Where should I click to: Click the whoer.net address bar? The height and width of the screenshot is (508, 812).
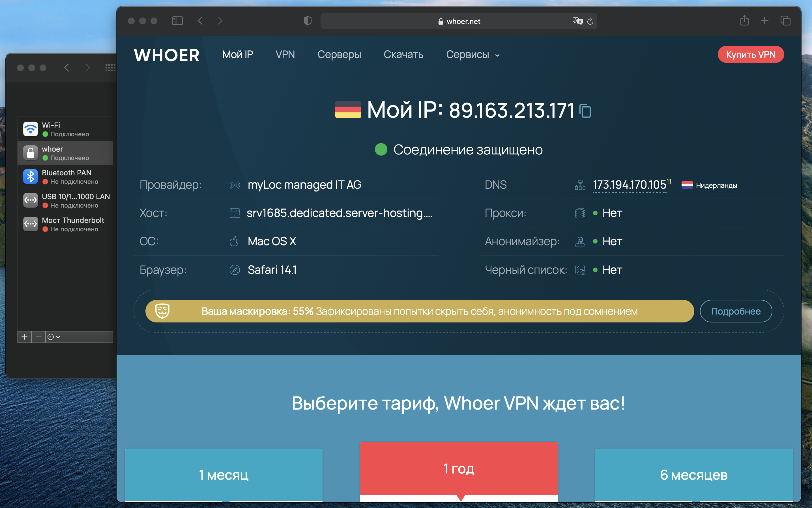coord(459,21)
